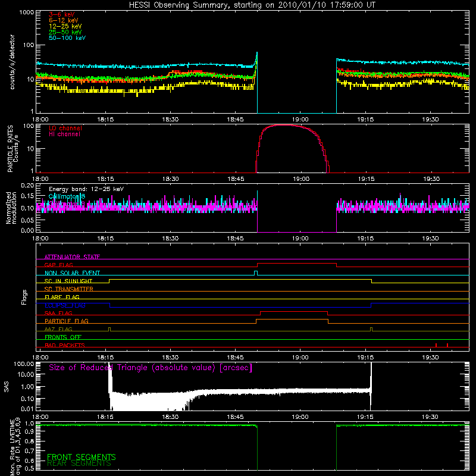Click the Flags y-axis title
This screenshot has height=476, width=476.
click(24, 297)
